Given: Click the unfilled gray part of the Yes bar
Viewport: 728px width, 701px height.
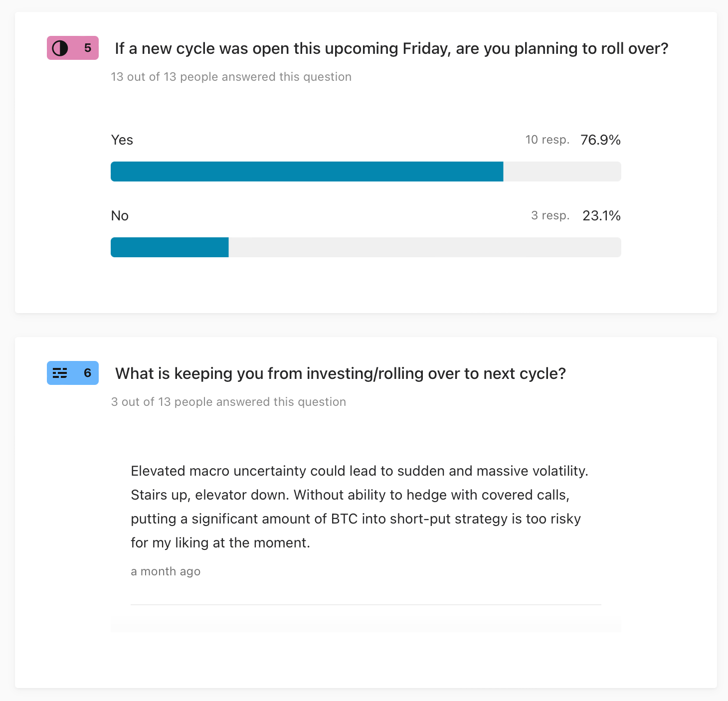Looking at the screenshot, I should point(562,172).
